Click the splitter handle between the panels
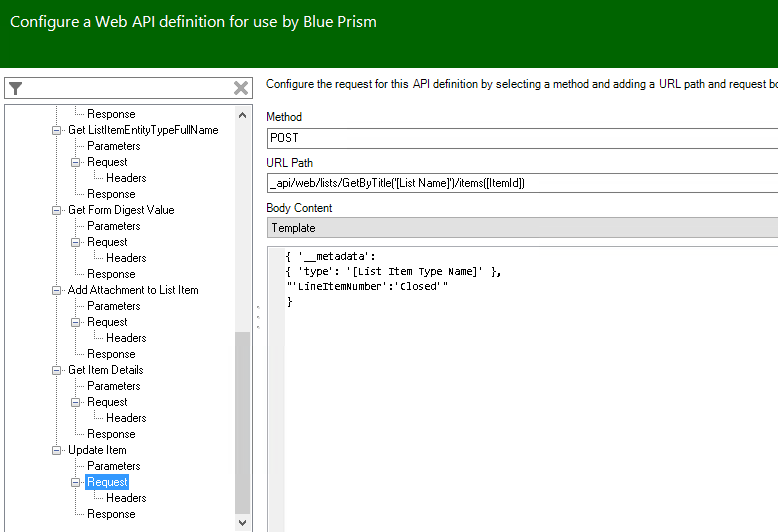Viewport: 778px width, 532px height. (x=258, y=318)
